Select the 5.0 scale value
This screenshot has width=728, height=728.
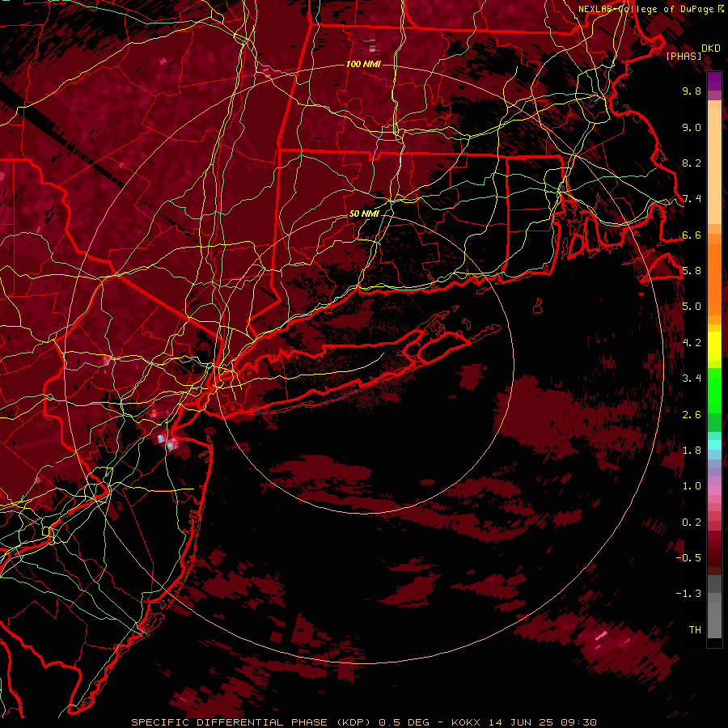click(692, 307)
